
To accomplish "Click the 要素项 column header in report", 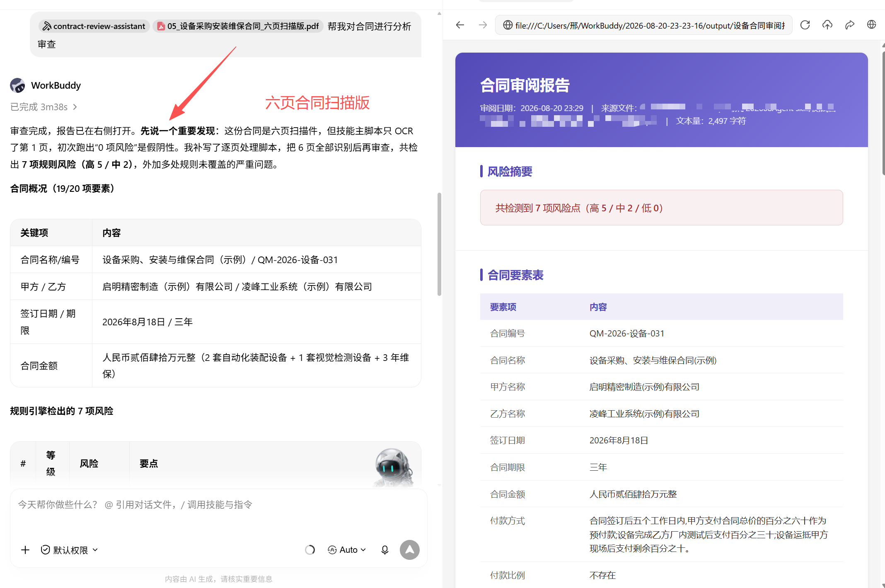I will (503, 307).
